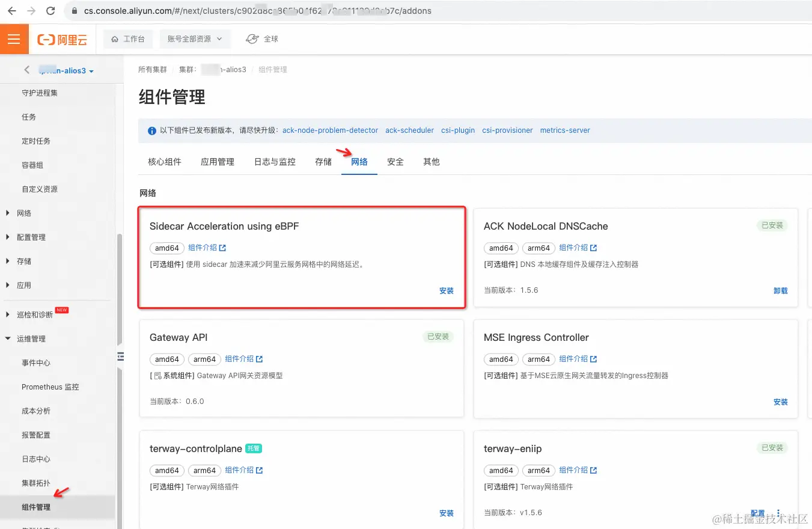Open 成本分析 in the sidebar
This screenshot has height=529, width=812.
point(36,411)
